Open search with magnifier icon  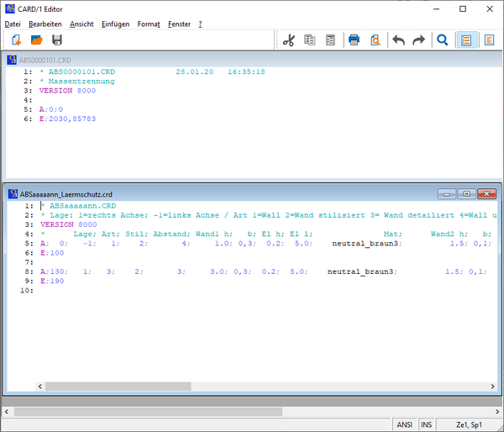click(443, 40)
